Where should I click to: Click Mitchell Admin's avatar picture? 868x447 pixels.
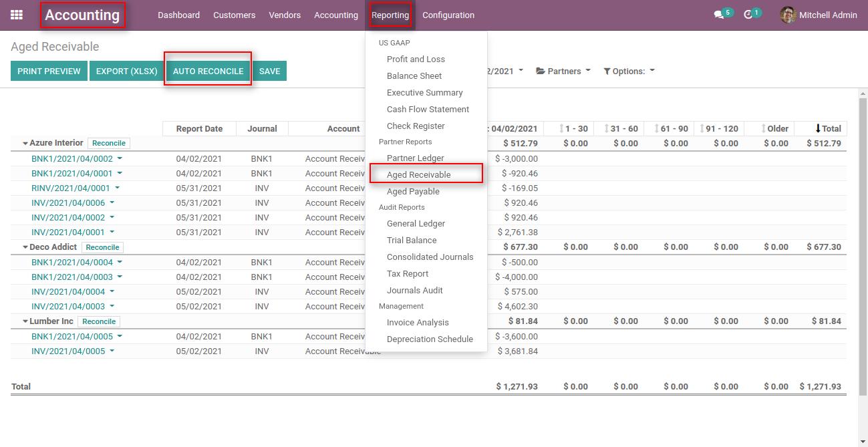pos(788,15)
